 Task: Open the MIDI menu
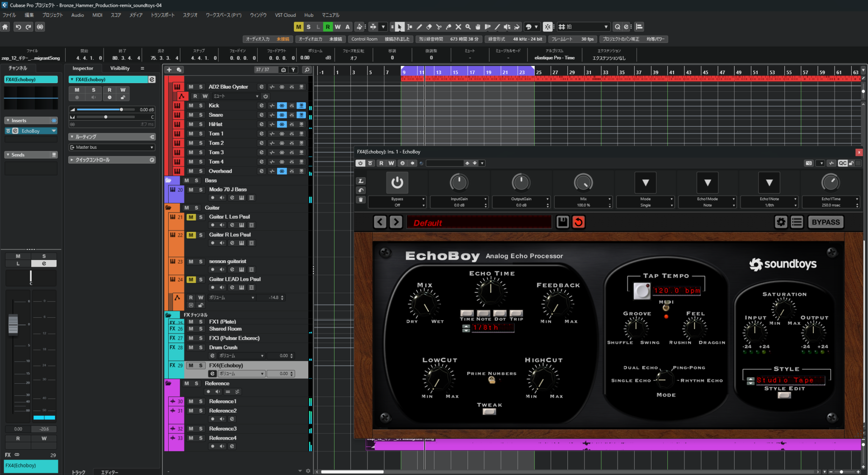click(x=97, y=15)
